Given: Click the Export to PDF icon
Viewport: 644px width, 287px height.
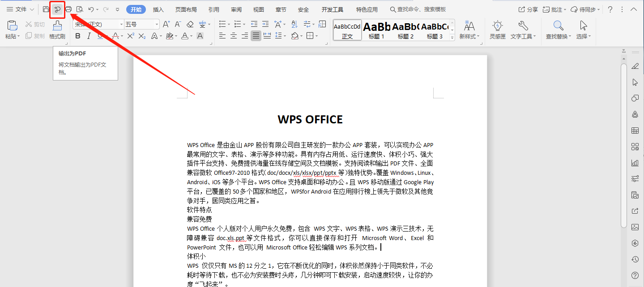Looking at the screenshot, I should click(57, 9).
